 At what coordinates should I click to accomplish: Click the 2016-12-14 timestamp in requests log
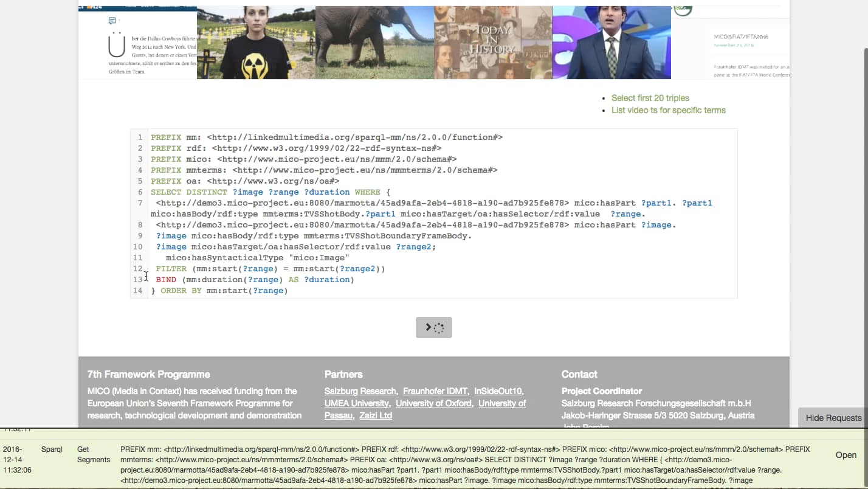(x=17, y=460)
